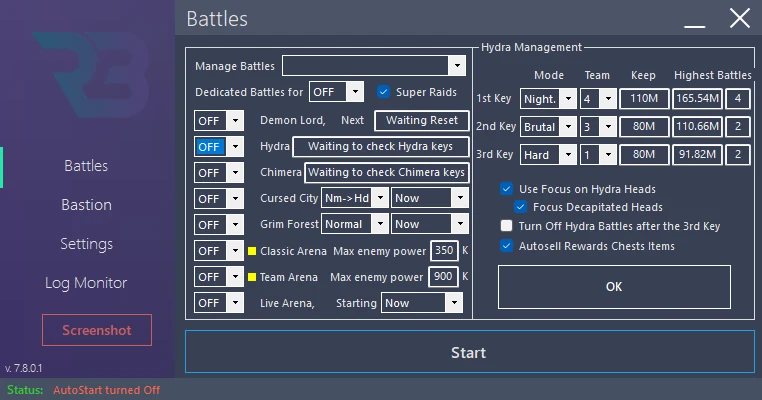
Task: Enable Turn Off Hydra Battles after 3rd Key
Action: 506,226
